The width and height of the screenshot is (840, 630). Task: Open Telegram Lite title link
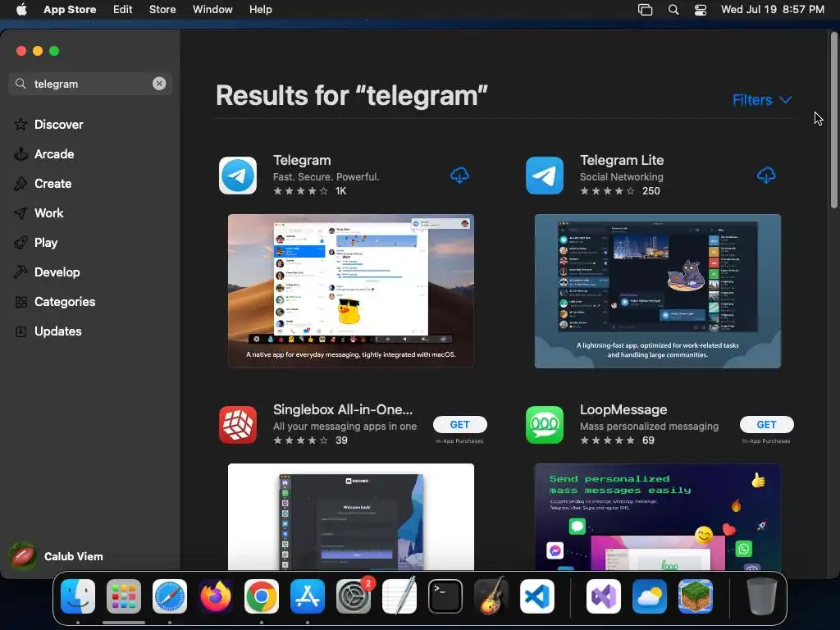coord(622,160)
